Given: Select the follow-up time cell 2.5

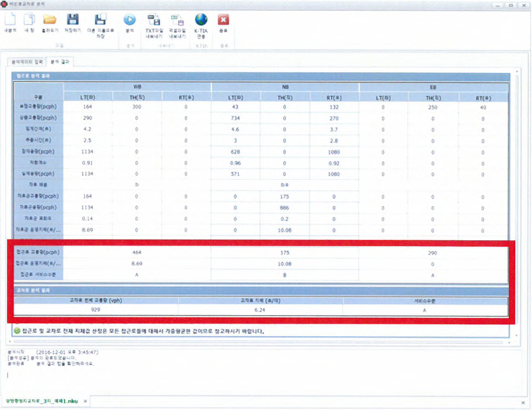Looking at the screenshot, I should click(87, 140).
